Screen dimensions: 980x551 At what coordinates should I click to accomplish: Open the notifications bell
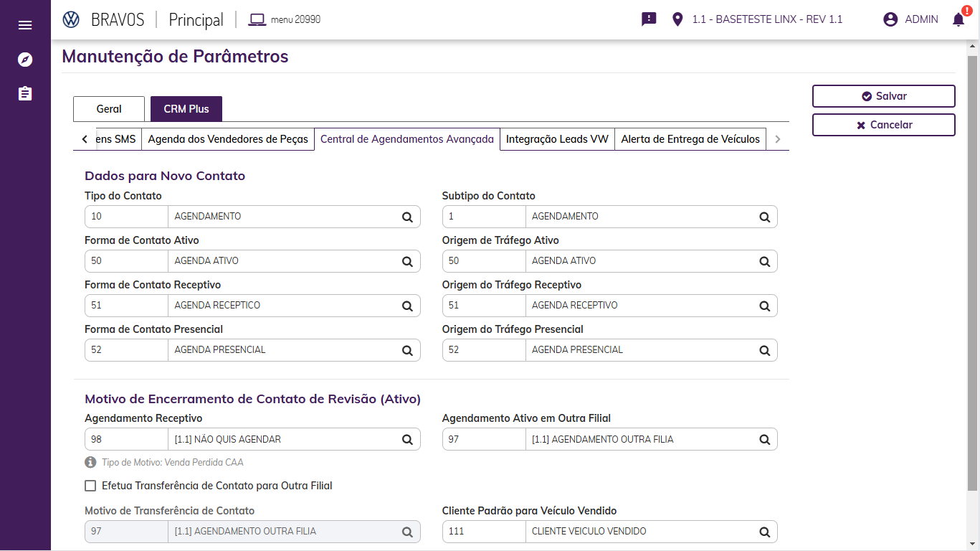pos(958,19)
